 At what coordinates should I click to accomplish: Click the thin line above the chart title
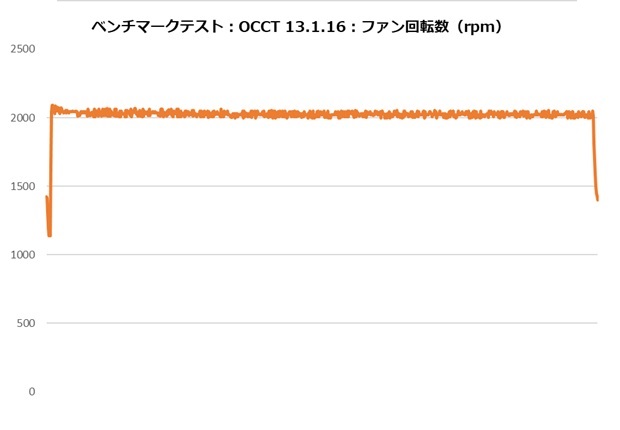pyautogui.click(x=320, y=2)
